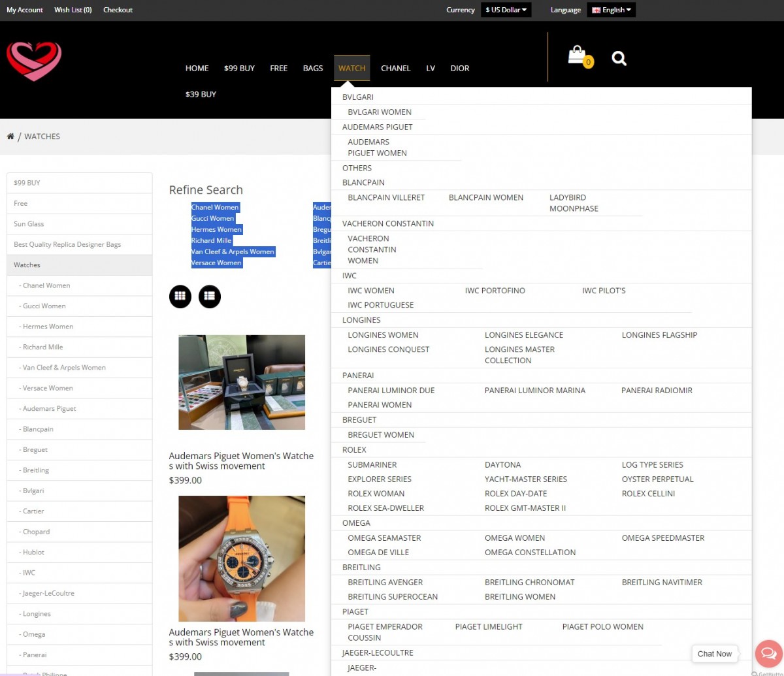Open Watches sidebar category
Viewport: 784px width, 676px height.
pos(79,265)
